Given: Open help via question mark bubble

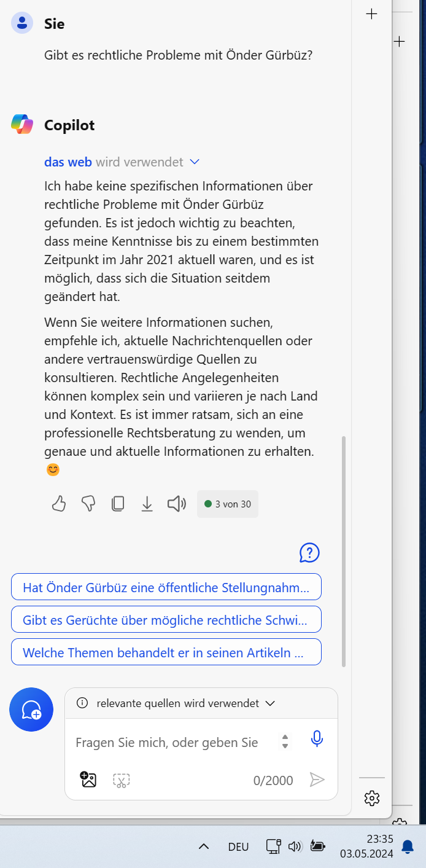Looking at the screenshot, I should (309, 553).
